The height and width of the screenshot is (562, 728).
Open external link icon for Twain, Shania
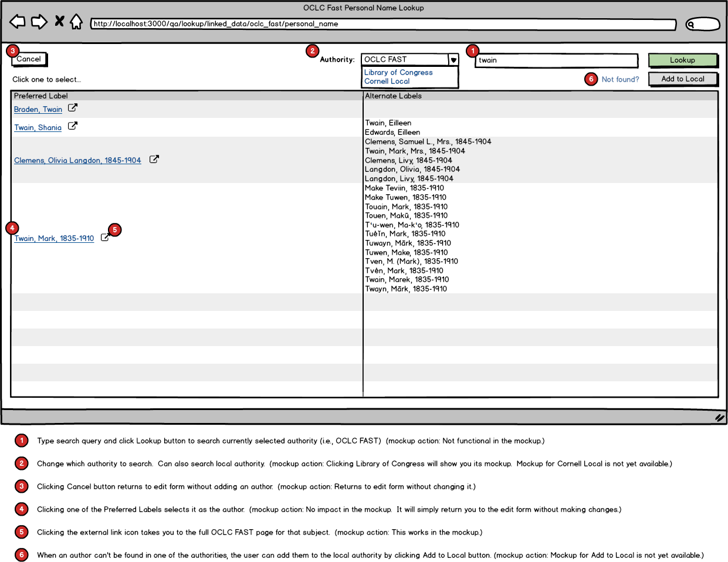73,126
